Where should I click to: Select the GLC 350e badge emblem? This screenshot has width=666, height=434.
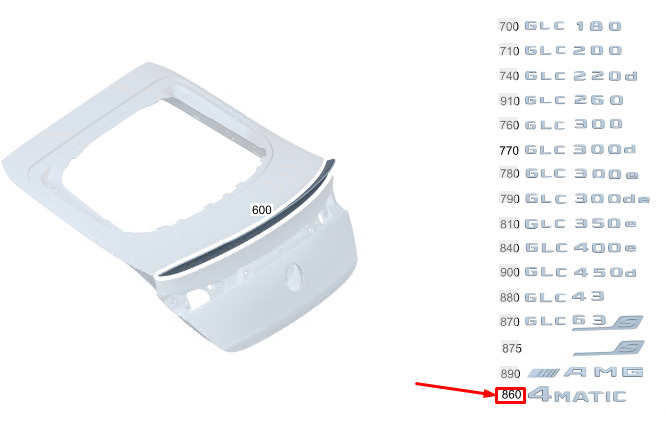[580, 224]
